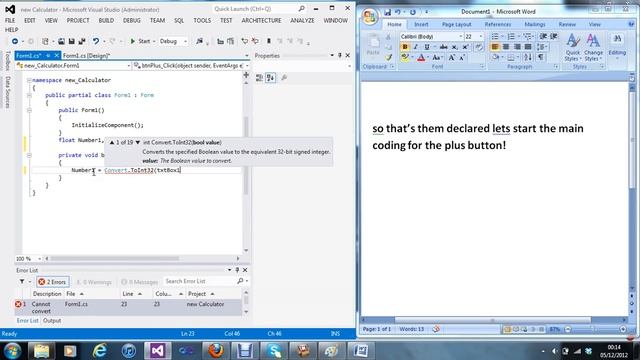Screen dimensions: 640x360
Task: Toggle the 2 Errors filter in Error List
Action: coord(52,282)
